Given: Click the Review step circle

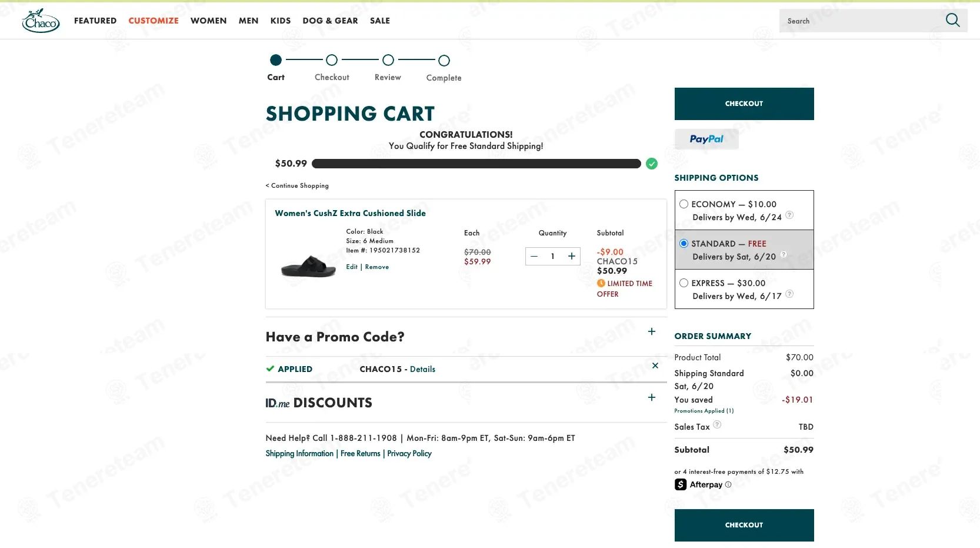Looking at the screenshot, I should tap(388, 60).
